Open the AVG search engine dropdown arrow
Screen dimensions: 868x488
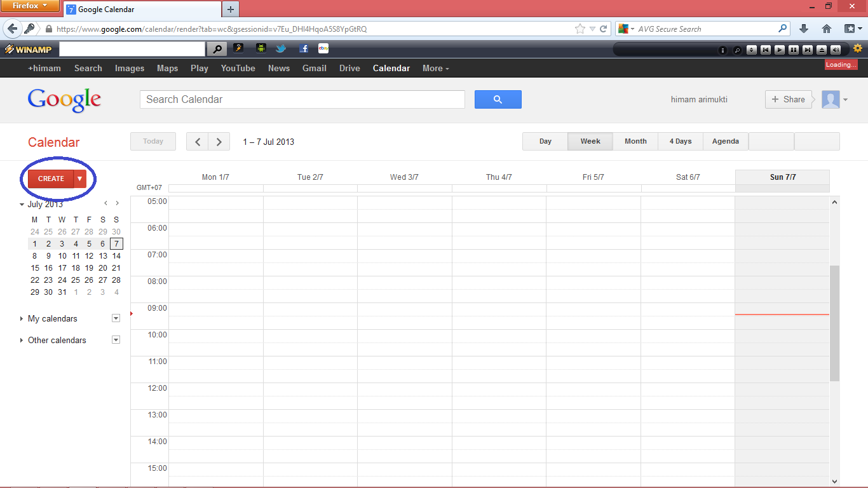click(x=633, y=29)
